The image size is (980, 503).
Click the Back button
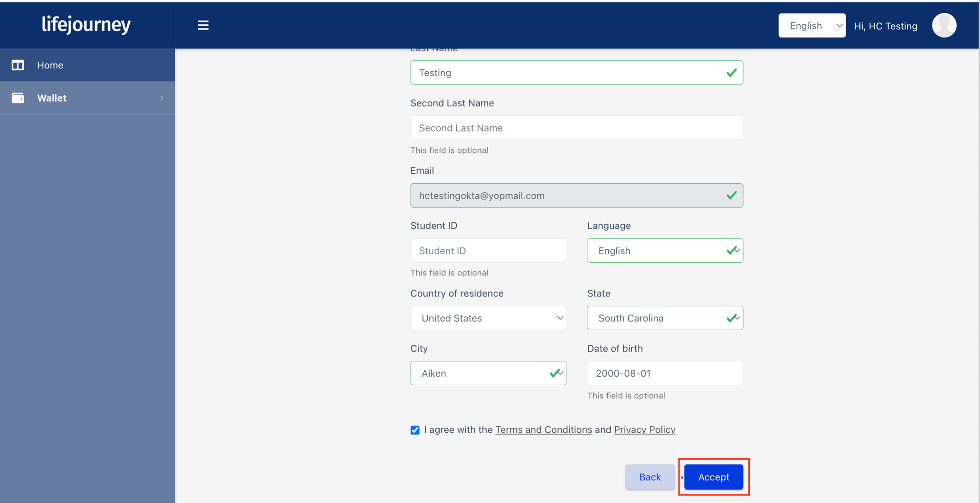[x=650, y=477]
